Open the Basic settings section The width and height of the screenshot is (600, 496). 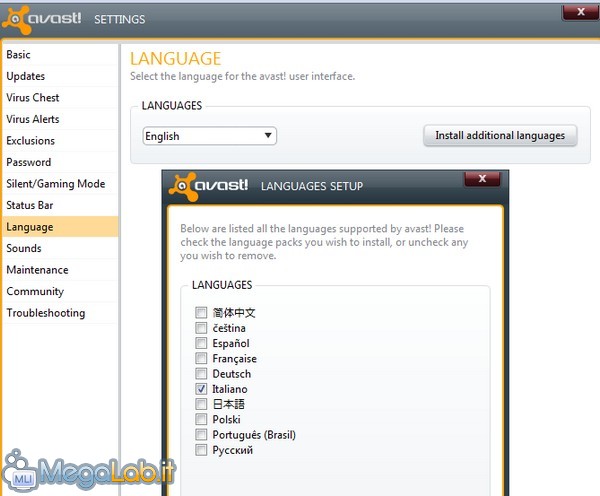coord(60,54)
